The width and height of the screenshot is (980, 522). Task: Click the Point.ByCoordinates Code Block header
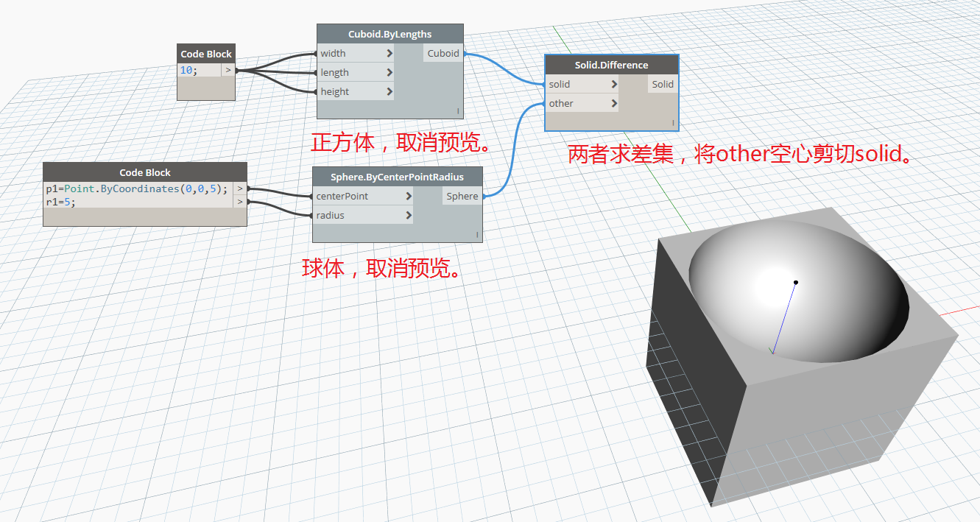(145, 172)
